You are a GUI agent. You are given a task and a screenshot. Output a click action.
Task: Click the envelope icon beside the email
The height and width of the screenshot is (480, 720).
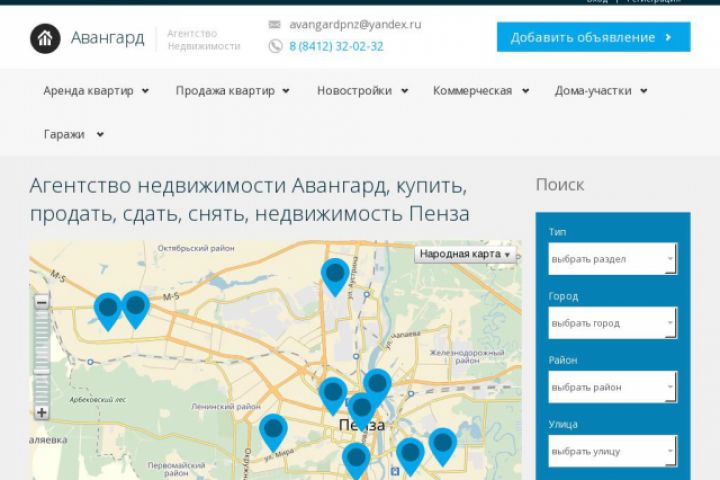(x=275, y=24)
